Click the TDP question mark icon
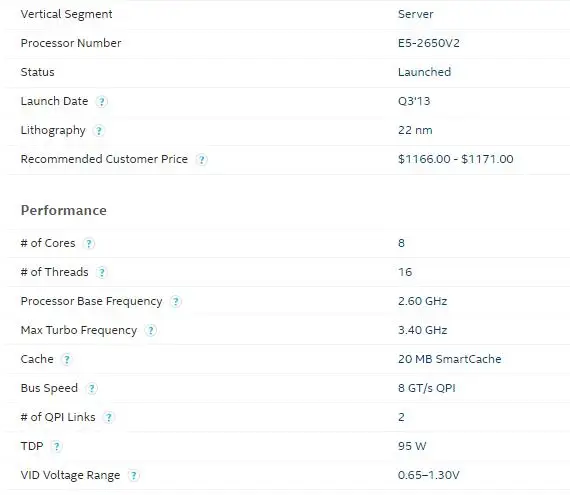This screenshot has height=495, width=570. [x=56, y=447]
